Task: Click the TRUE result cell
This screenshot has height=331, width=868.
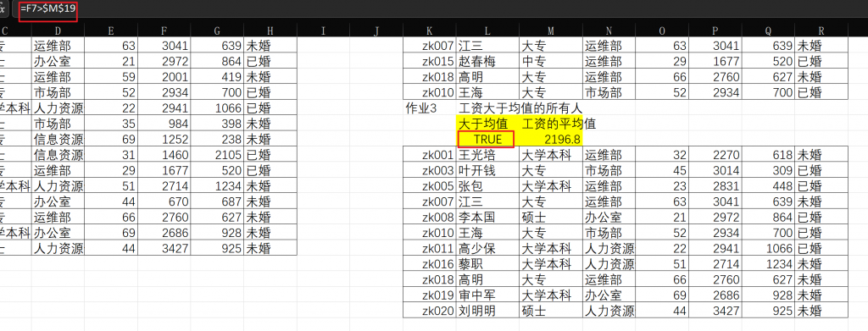Action: (x=487, y=139)
